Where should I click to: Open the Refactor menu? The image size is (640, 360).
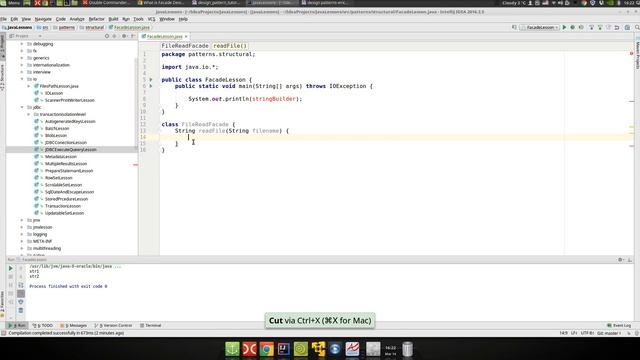[x=96, y=19]
